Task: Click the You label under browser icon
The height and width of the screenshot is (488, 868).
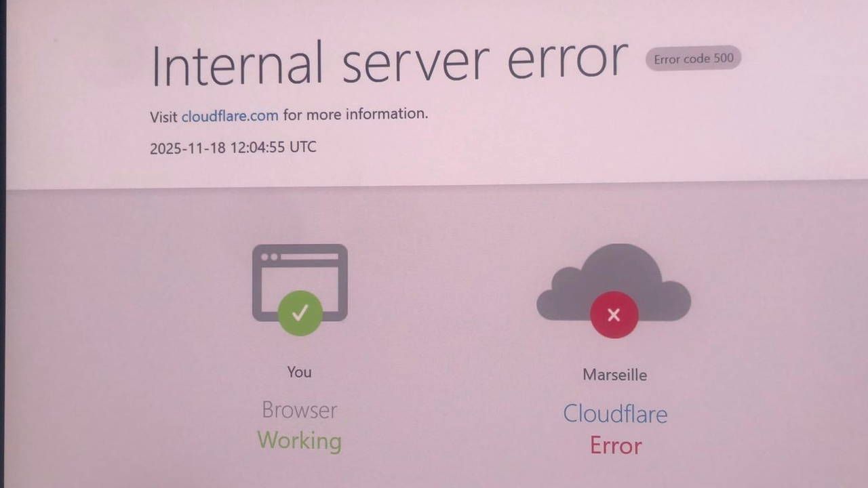Action: coord(299,372)
